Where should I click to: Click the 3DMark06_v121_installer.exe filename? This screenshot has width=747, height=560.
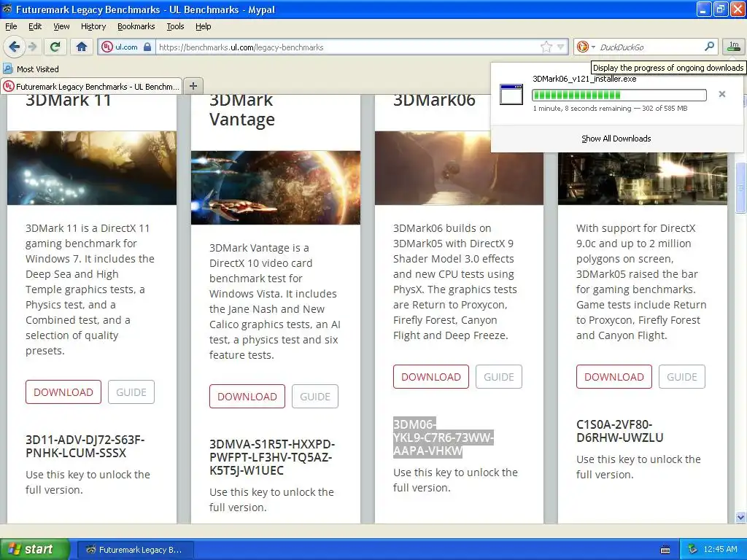coord(584,79)
